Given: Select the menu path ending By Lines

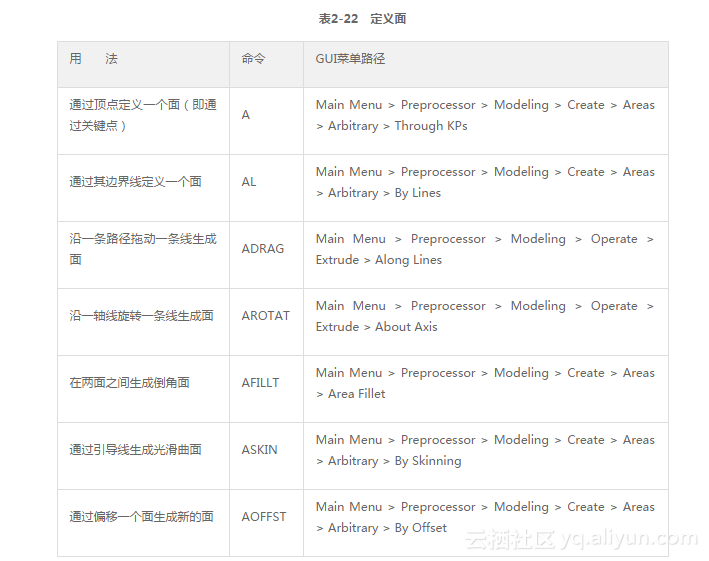Looking at the screenshot, I should 485,182.
